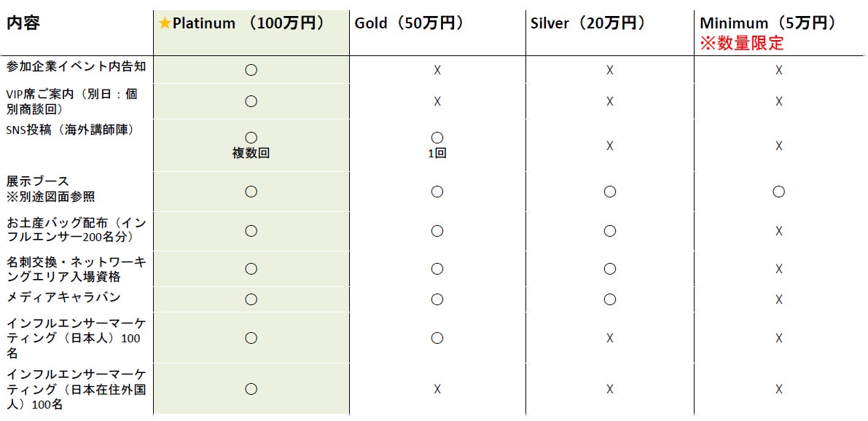Viewport: 868px width, 421px height.
Task: Click Minimum circle in 展示ブース row
Action: point(778,192)
